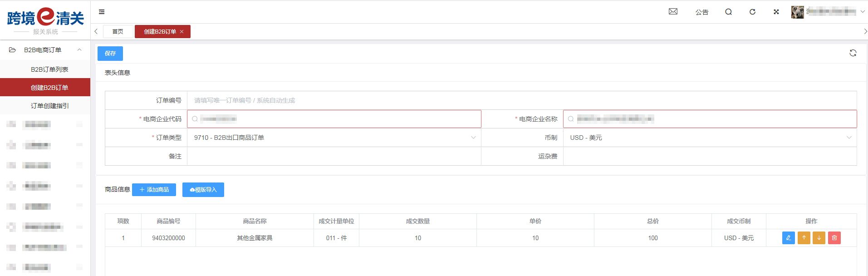868x276 pixels.
Task: Move product row up with arrow
Action: tap(804, 238)
